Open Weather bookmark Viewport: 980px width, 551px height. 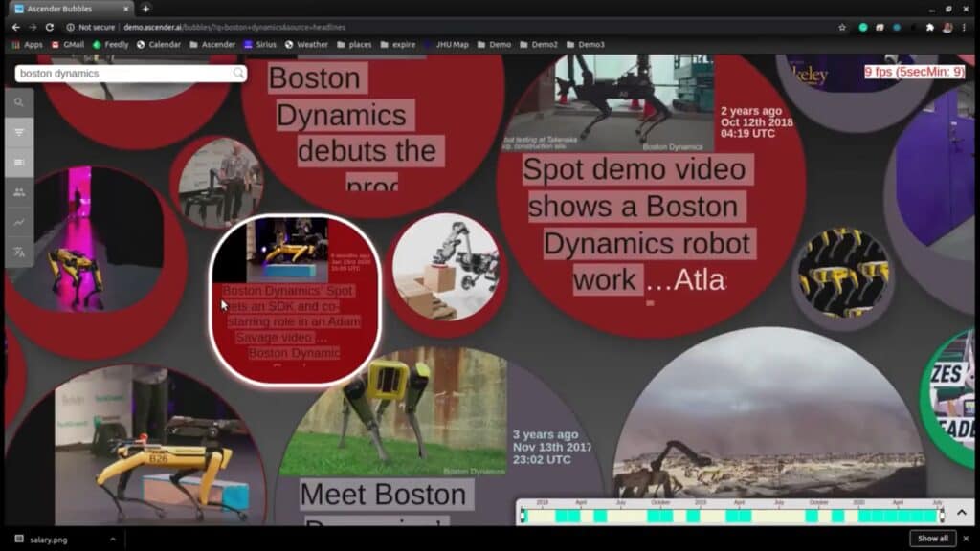[x=306, y=44]
